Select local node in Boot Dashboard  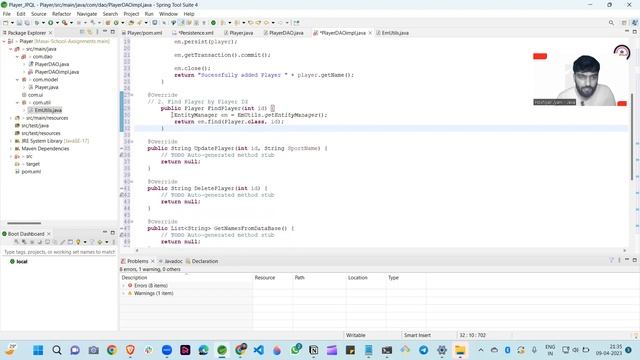coord(19,262)
